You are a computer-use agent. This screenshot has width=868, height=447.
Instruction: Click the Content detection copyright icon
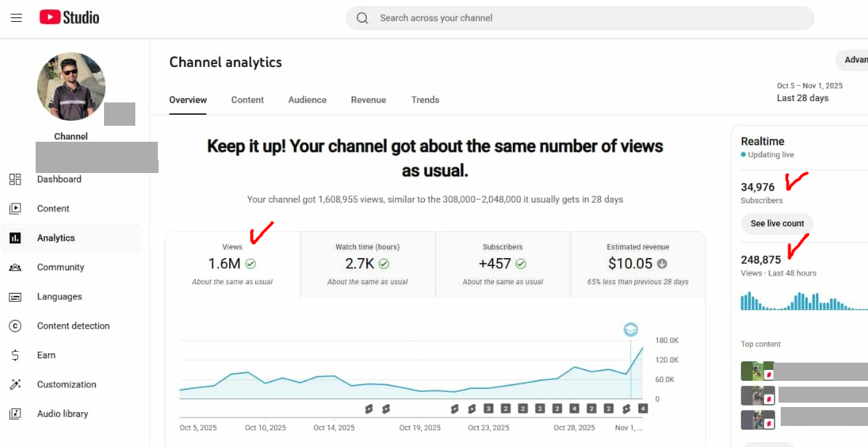[15, 326]
